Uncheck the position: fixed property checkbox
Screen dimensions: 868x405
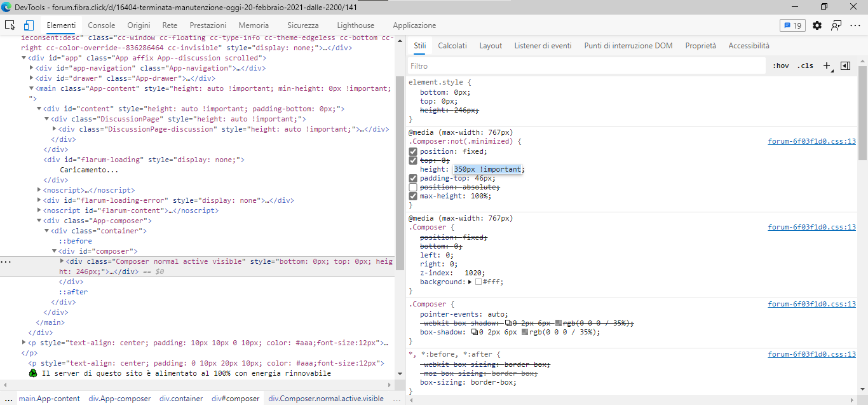pos(413,152)
